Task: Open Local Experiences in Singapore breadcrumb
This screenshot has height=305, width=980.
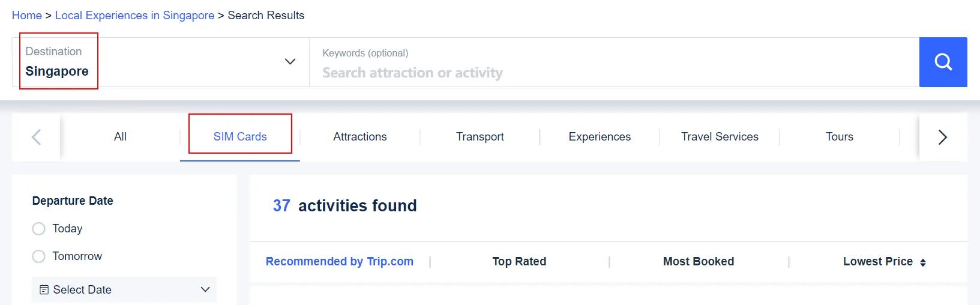Action: (134, 16)
